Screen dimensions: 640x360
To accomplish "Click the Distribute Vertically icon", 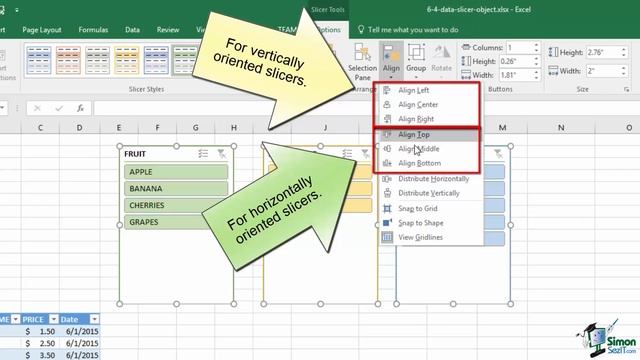I will pos(387,193).
